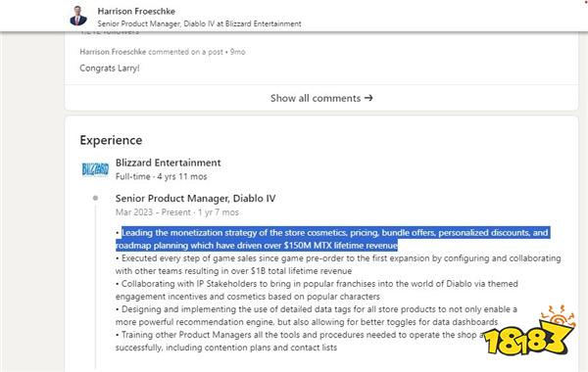
Task: Click the 18183 watermark logo
Action: point(529,332)
